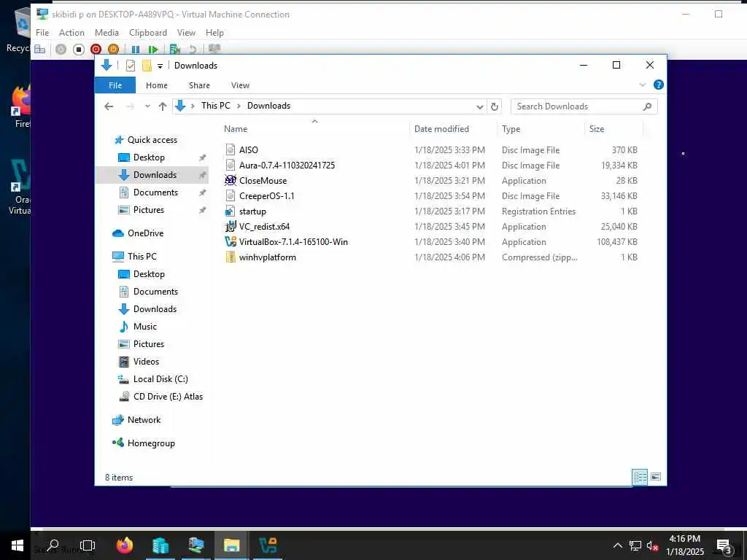The height and width of the screenshot is (560, 747).
Task: Click the Revert checkpoint toolbar icon
Action: 193,49
